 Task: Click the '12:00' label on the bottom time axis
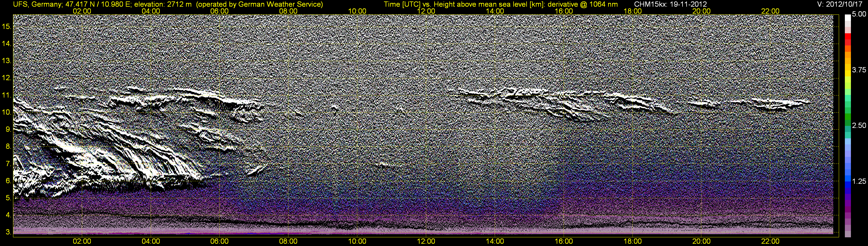426,241
